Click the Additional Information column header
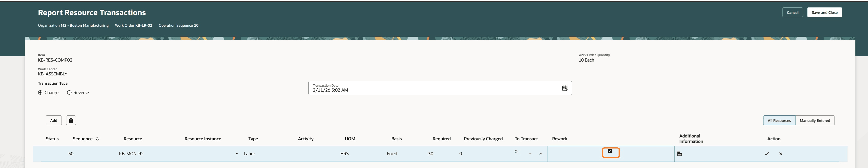 coord(691,139)
